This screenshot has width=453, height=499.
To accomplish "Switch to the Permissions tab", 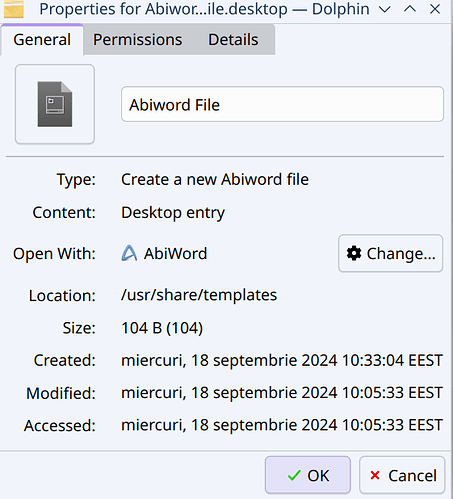I will pyautogui.click(x=137, y=40).
